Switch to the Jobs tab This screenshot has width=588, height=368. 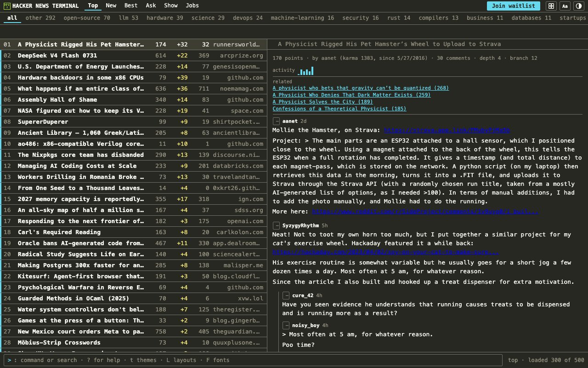192,6
